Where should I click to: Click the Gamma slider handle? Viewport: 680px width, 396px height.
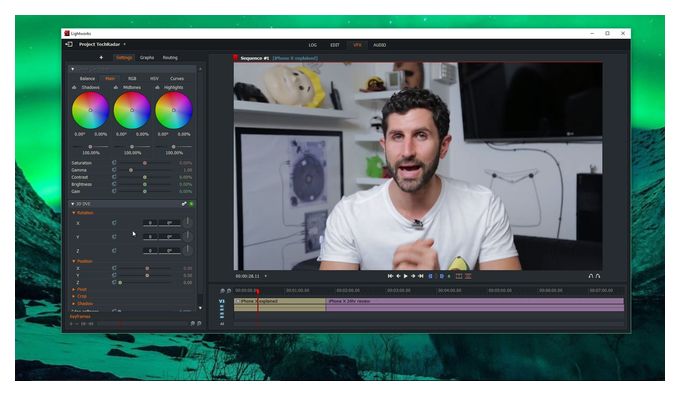(x=131, y=170)
